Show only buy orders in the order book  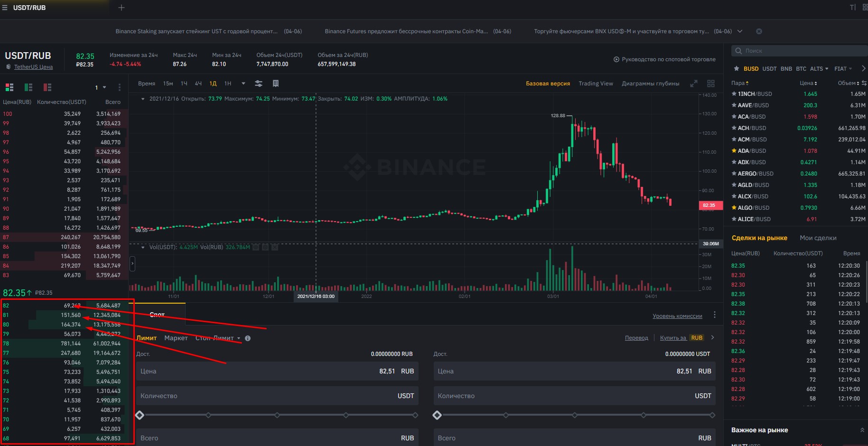(x=28, y=87)
